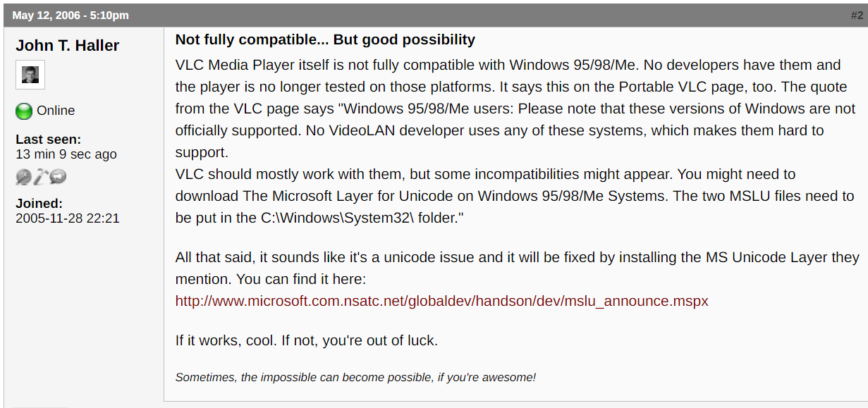Viewport: 868px width, 408px height.
Task: Click the "If it works, cool" sentence
Action: [306, 340]
